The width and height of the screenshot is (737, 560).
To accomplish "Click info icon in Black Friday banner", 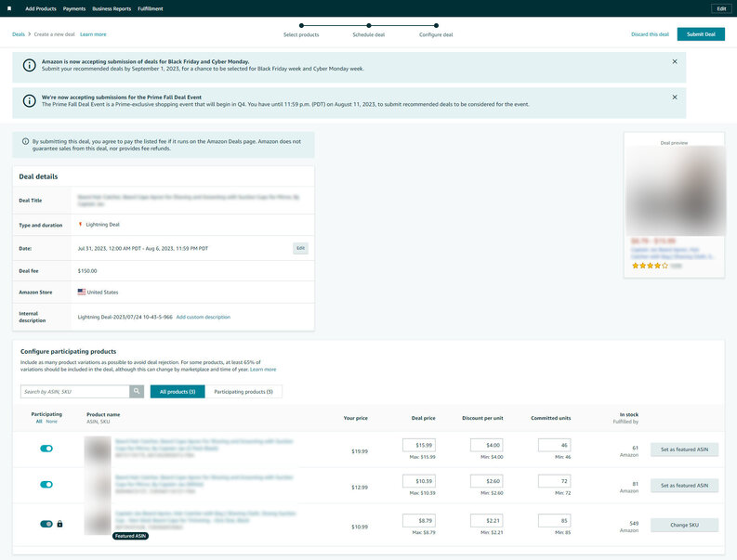I will pos(29,65).
